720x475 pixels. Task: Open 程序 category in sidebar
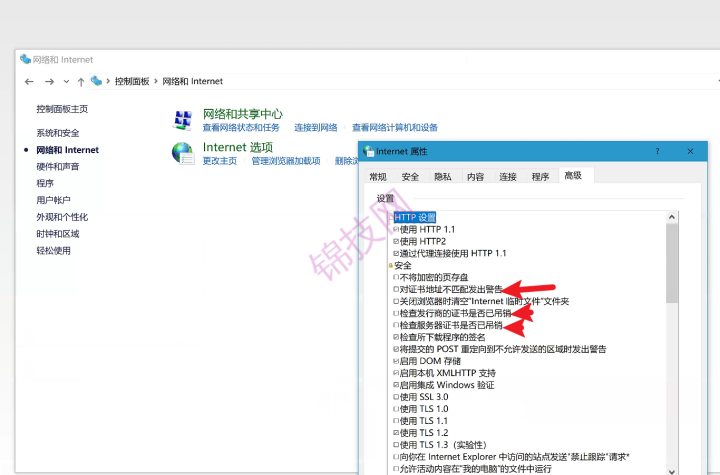coord(45,183)
